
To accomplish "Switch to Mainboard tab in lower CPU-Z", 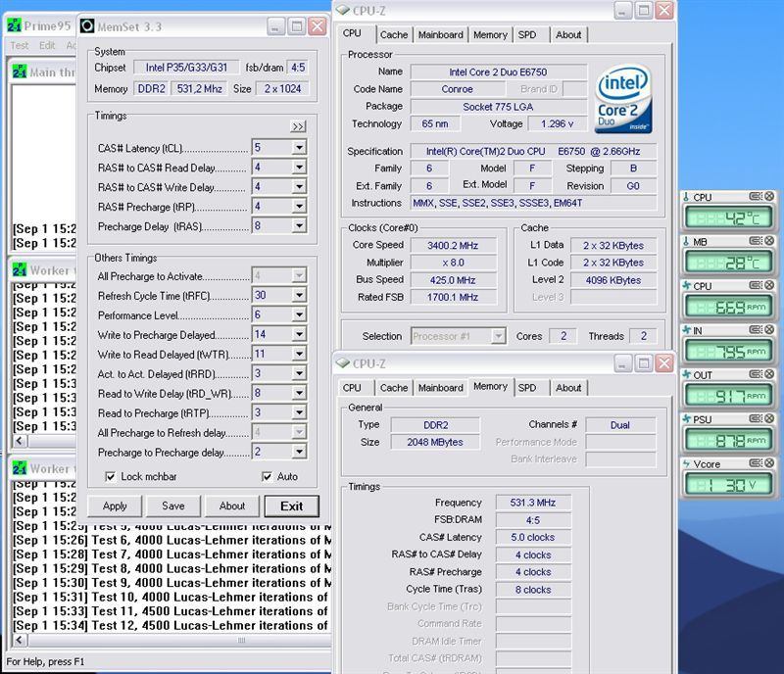I will coord(440,388).
